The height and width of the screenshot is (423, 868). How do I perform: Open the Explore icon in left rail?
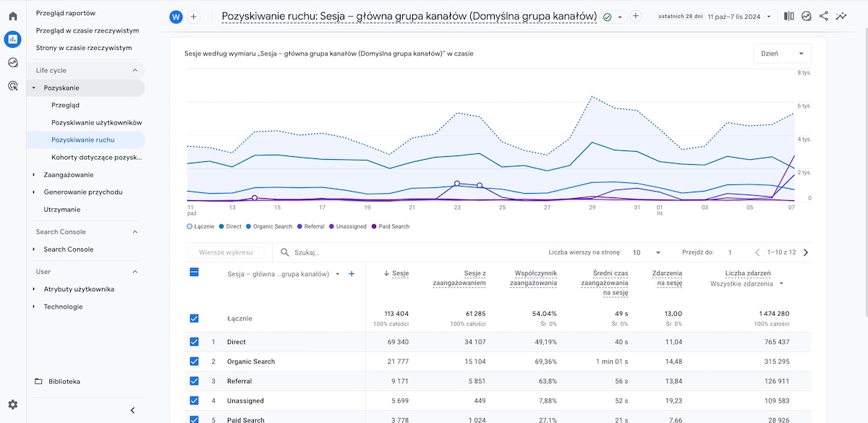(x=12, y=63)
